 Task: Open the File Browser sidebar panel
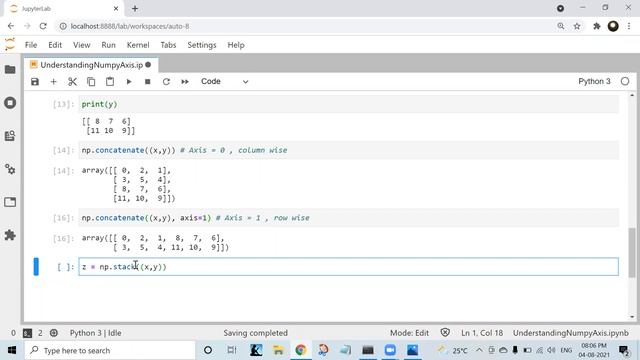(10, 69)
